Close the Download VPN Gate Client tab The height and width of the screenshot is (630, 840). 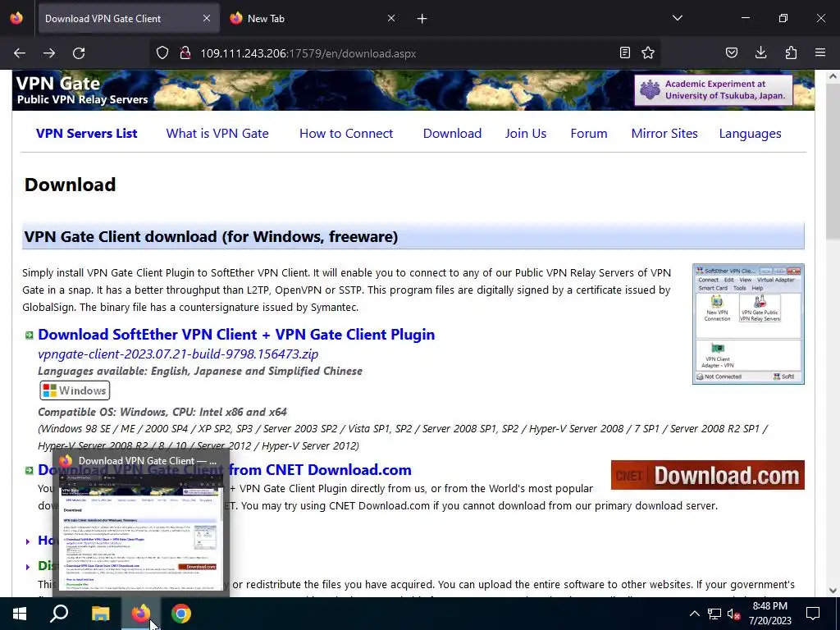(207, 18)
